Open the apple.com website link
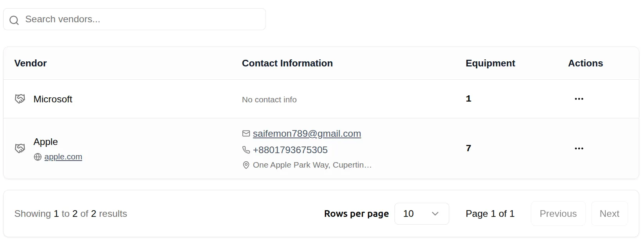The width and height of the screenshot is (644, 243). [63, 157]
